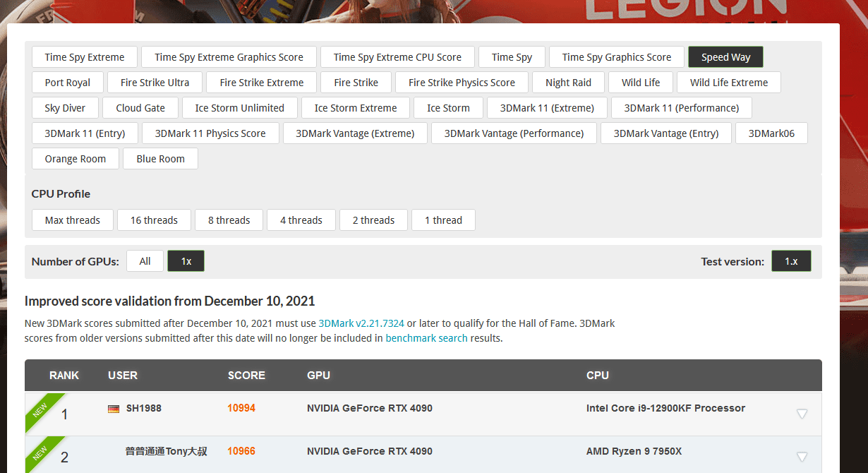Pick 3DMark 11 (Entry)

[85, 133]
